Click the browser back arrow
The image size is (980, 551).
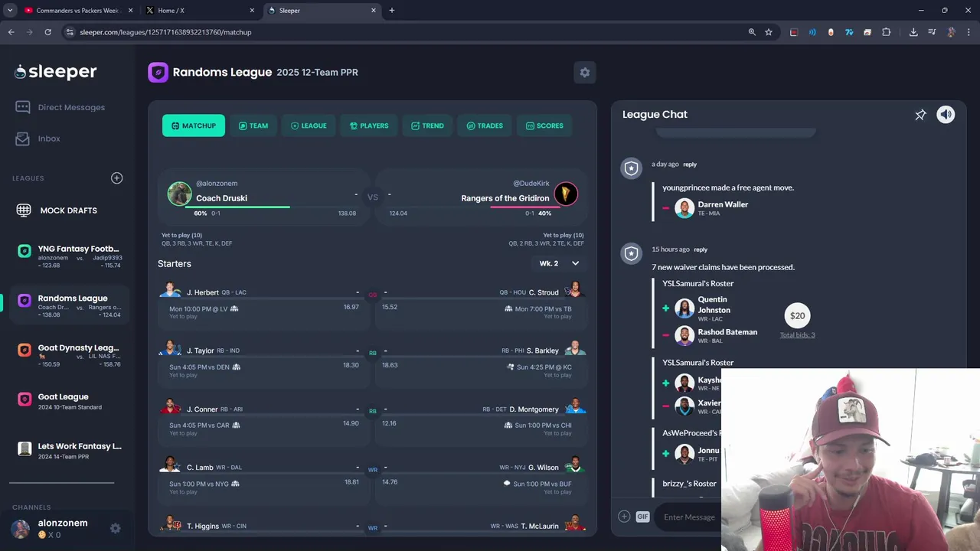(11, 32)
